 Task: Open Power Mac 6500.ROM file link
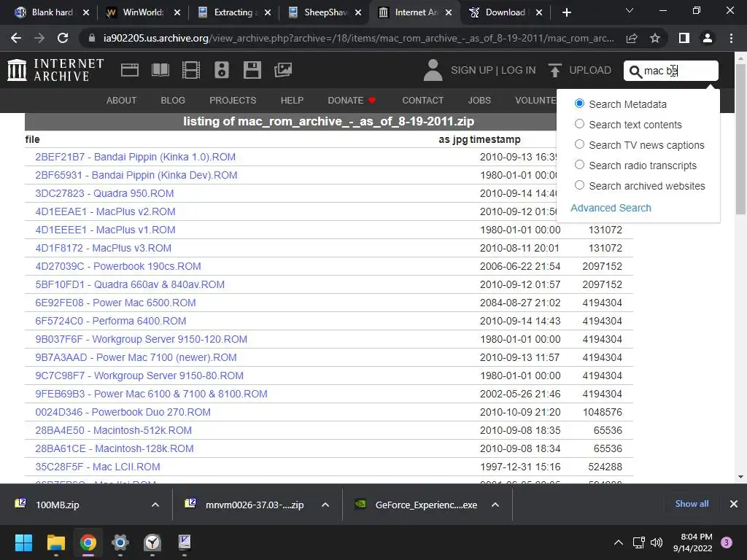(x=115, y=303)
